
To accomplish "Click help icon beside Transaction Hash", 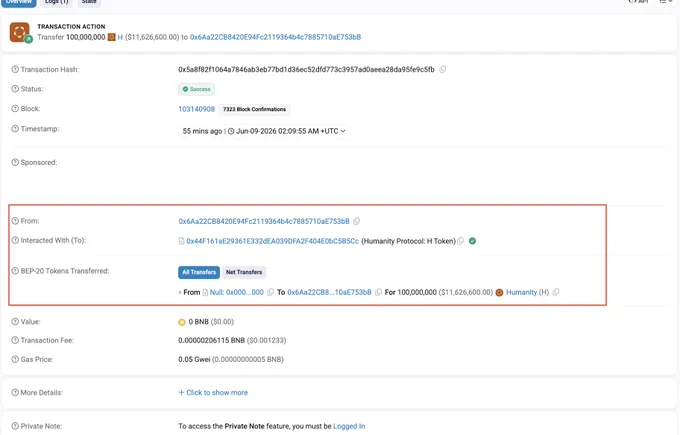I will (x=15, y=69).
